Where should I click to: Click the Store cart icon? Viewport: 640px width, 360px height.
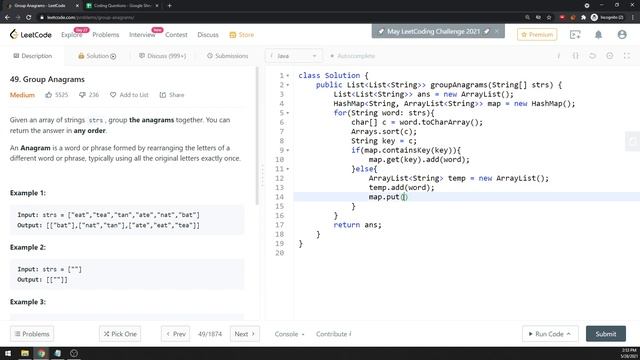233,35
